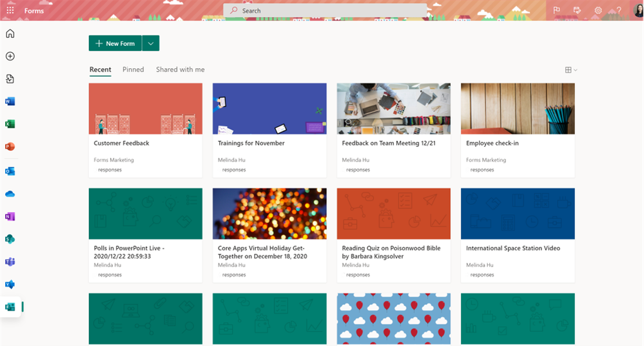Image resolution: width=644 pixels, height=346 pixels.
Task: Open Trainings for November form thumbnail
Action: click(x=269, y=109)
